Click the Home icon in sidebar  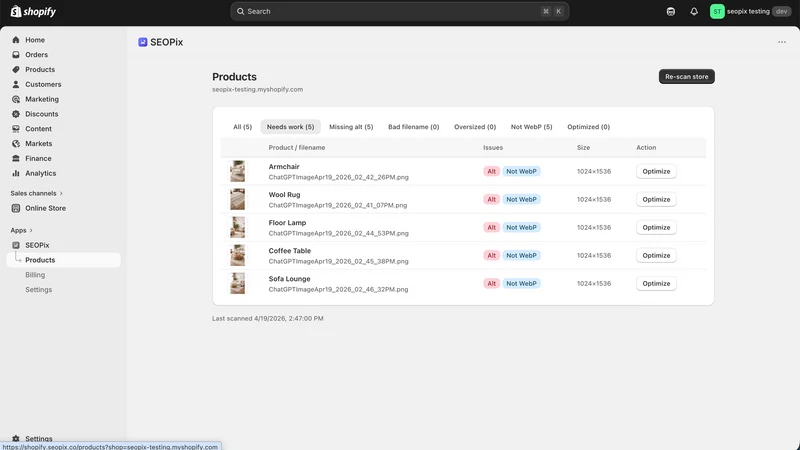[16, 40]
